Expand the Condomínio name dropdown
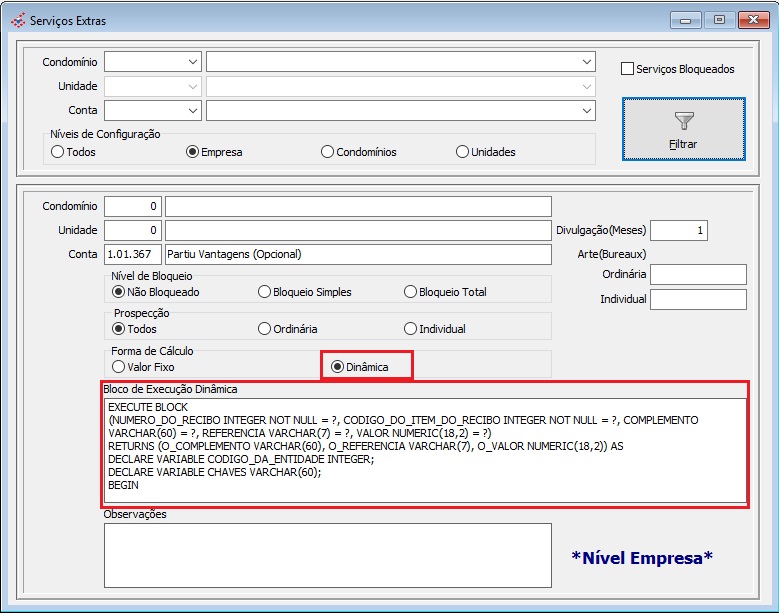This screenshot has width=779, height=613. click(587, 62)
